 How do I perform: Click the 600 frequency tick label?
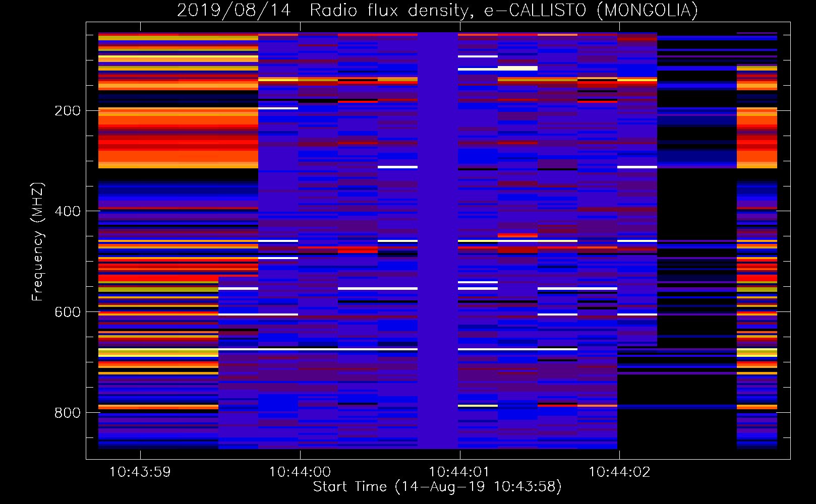[68, 312]
